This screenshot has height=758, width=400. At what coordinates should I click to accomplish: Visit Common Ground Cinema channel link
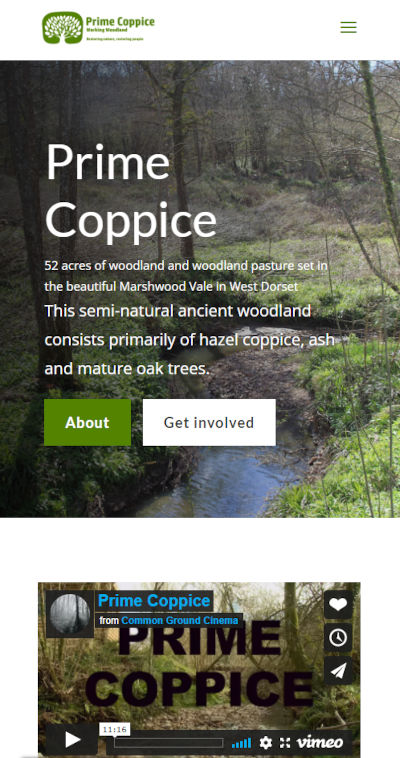click(x=180, y=620)
